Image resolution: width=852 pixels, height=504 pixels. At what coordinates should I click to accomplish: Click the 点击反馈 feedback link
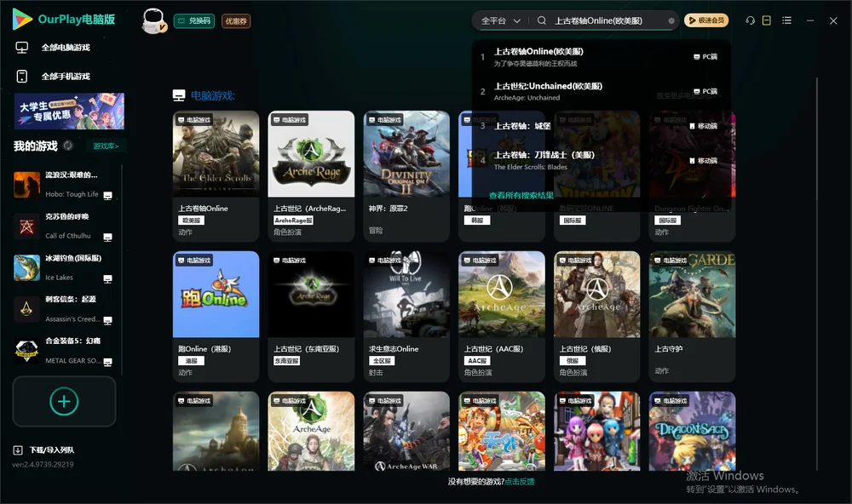(520, 481)
